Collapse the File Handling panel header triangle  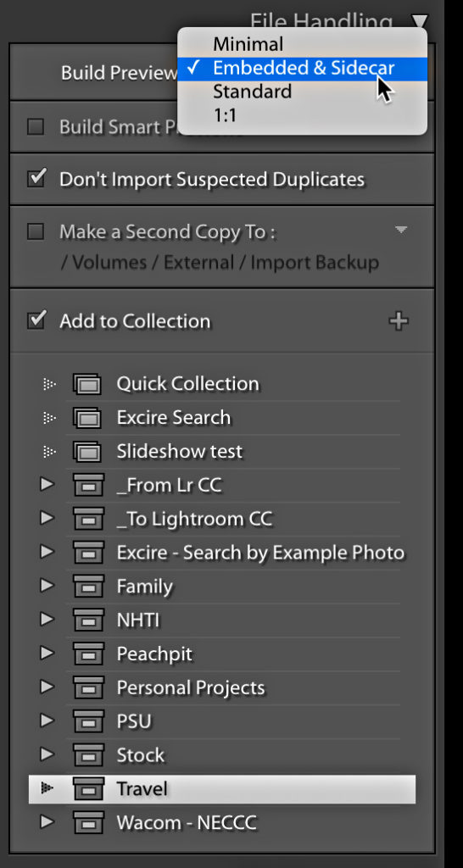click(x=421, y=21)
